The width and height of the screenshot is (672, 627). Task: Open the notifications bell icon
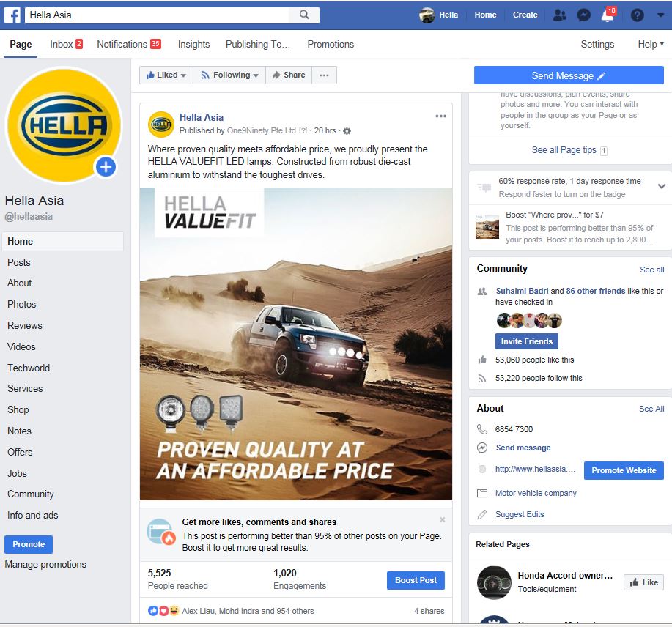pyautogui.click(x=608, y=15)
